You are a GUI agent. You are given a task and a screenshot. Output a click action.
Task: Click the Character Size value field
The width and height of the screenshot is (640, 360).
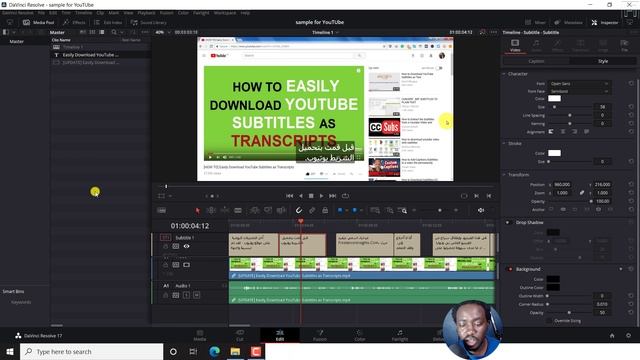pos(602,107)
